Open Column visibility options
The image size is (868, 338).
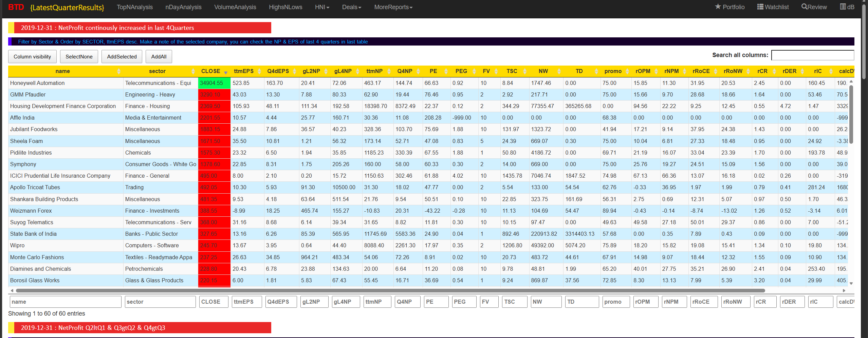tap(32, 57)
